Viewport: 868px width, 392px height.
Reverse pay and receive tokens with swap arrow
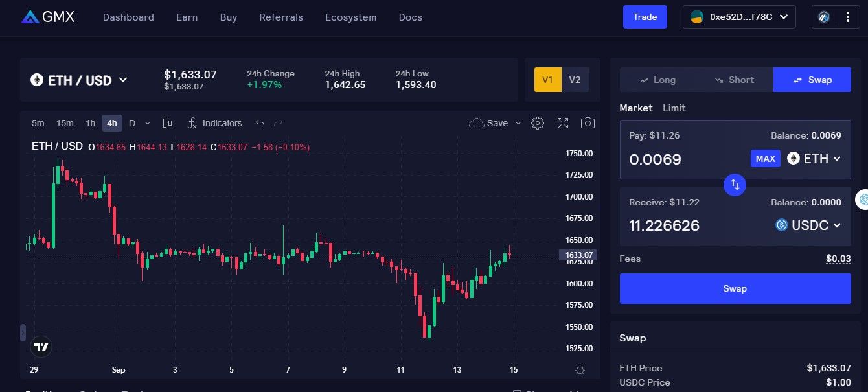(735, 185)
